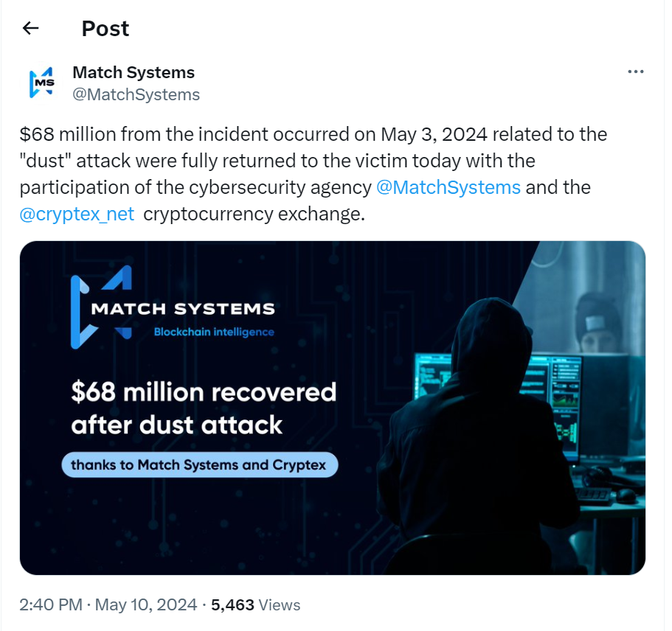Click the Match Systems logo mark in image
Image resolution: width=672 pixels, height=631 pixels.
pyautogui.click(x=100, y=302)
